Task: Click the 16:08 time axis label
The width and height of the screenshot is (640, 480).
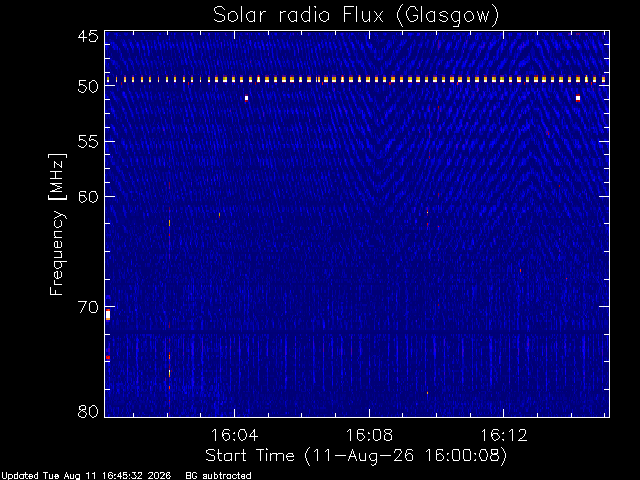Action: click(x=369, y=435)
